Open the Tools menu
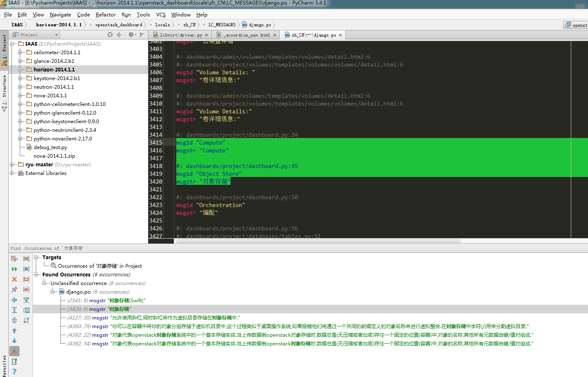The width and height of the screenshot is (588, 377). point(143,14)
